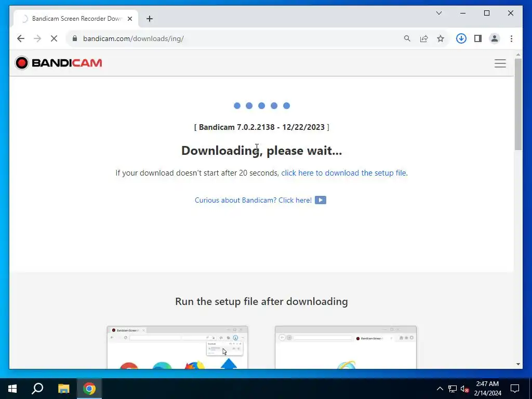Click the Downloading, please wait heading
The image size is (532, 399).
pyautogui.click(x=262, y=151)
